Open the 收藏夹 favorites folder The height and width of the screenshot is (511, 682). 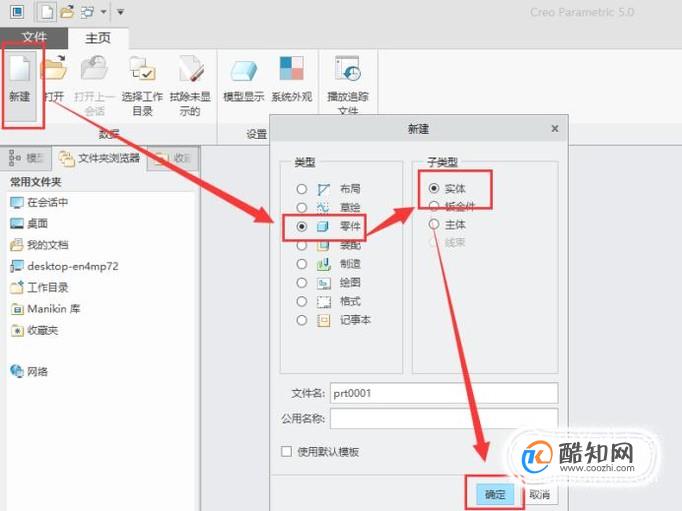click(34, 331)
